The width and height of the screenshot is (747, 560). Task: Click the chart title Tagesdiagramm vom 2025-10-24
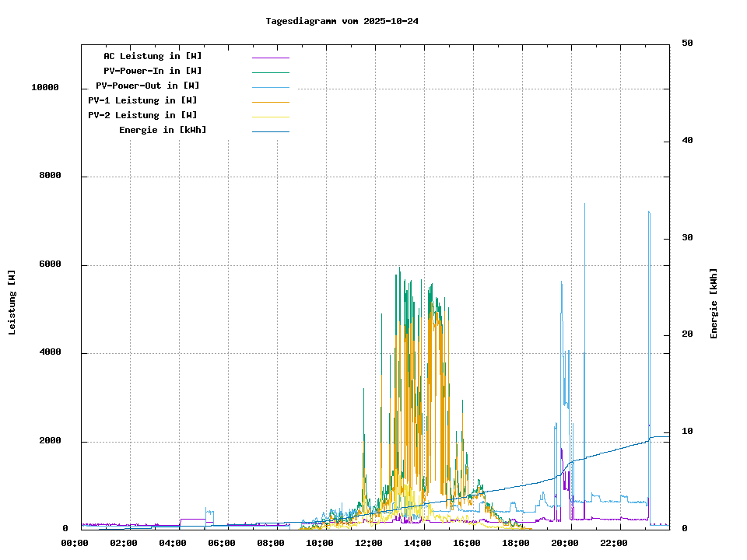point(342,21)
